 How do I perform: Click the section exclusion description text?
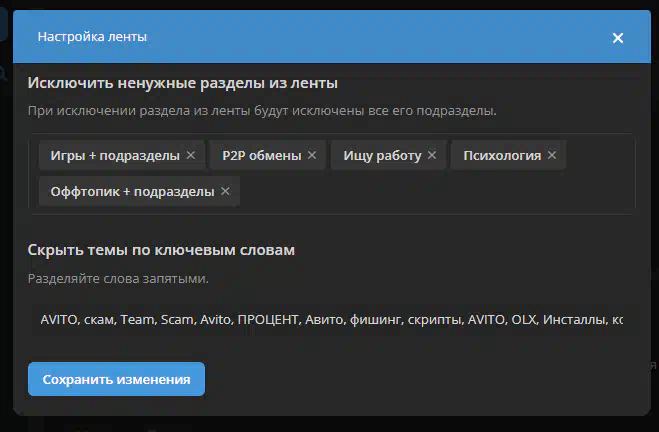click(x=262, y=110)
